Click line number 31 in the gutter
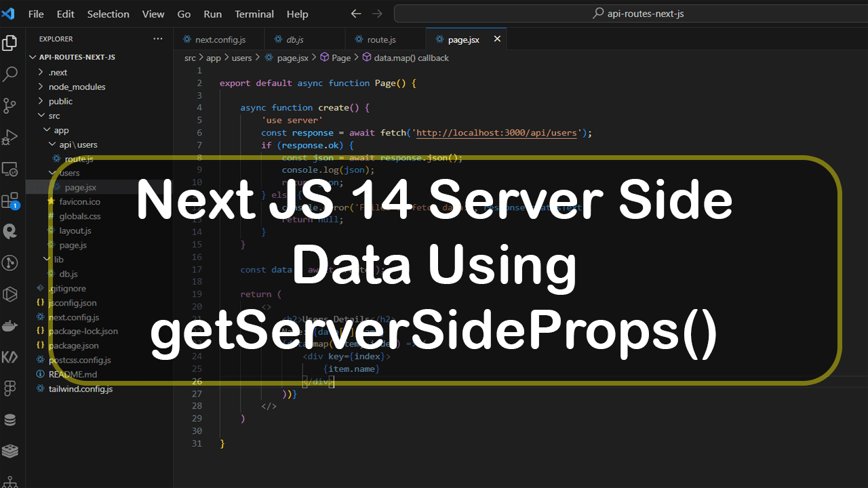 [197, 443]
